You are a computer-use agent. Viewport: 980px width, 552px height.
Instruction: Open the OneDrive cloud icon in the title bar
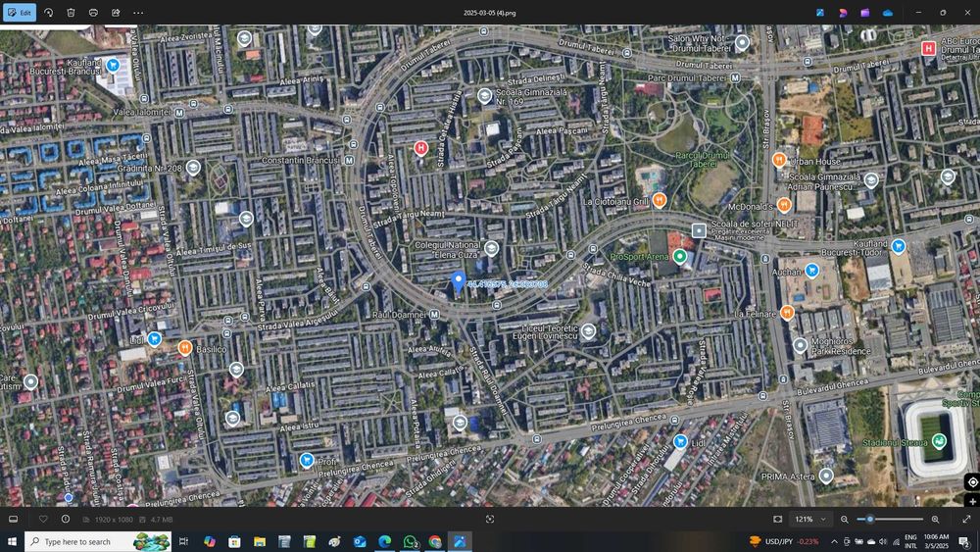[x=888, y=13]
